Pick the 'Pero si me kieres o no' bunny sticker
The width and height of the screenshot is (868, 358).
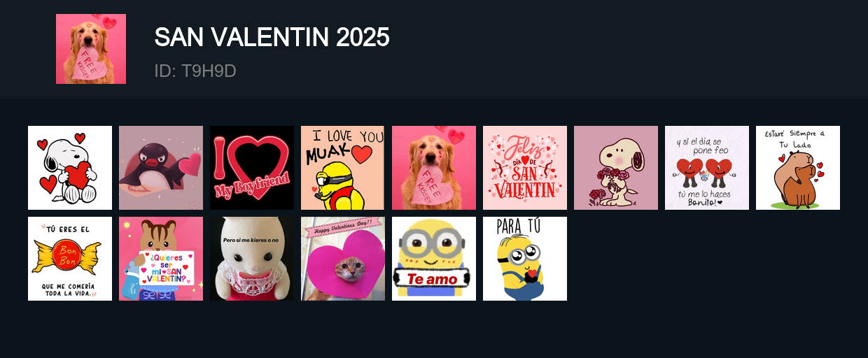pyautogui.click(x=252, y=259)
